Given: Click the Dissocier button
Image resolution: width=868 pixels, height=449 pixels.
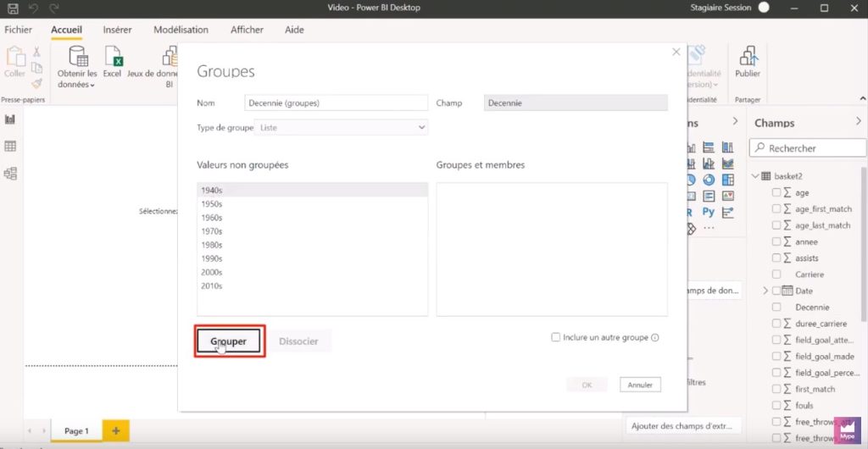Looking at the screenshot, I should (298, 341).
